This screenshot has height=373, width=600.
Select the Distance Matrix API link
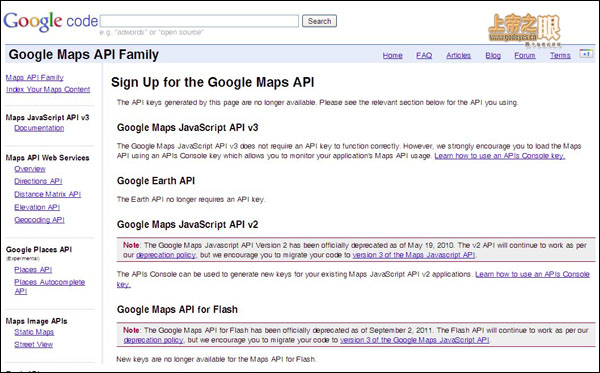(47, 194)
